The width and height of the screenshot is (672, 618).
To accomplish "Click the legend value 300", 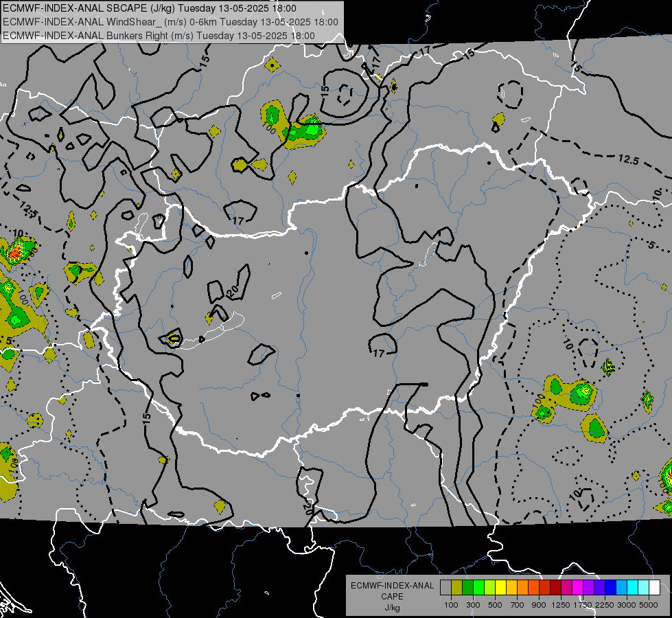I will pos(473,605).
